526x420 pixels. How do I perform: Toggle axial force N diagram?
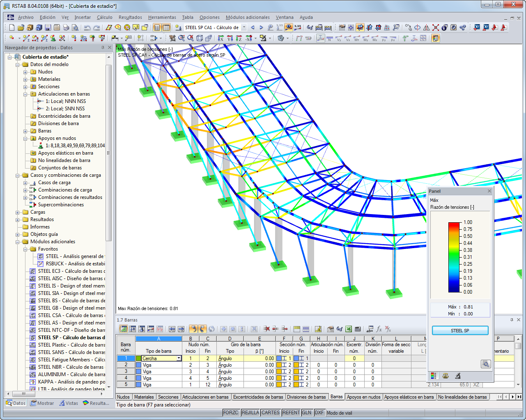(330, 38)
